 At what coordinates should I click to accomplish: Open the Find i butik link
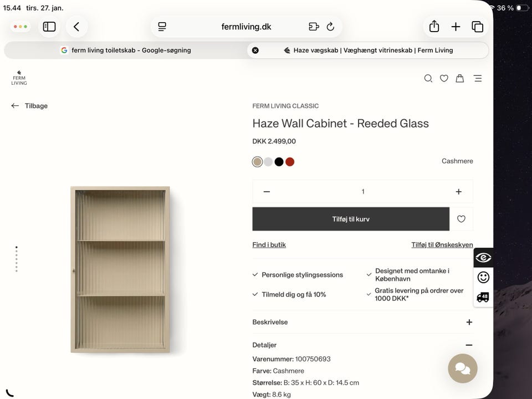click(x=269, y=244)
